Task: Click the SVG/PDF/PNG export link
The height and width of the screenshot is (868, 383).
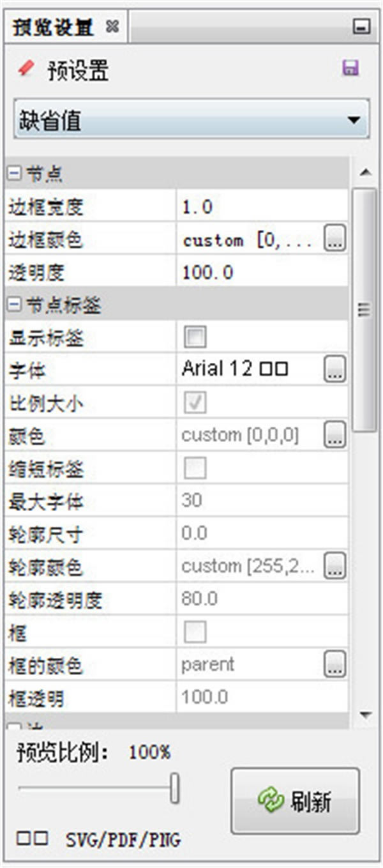Action: click(x=123, y=840)
